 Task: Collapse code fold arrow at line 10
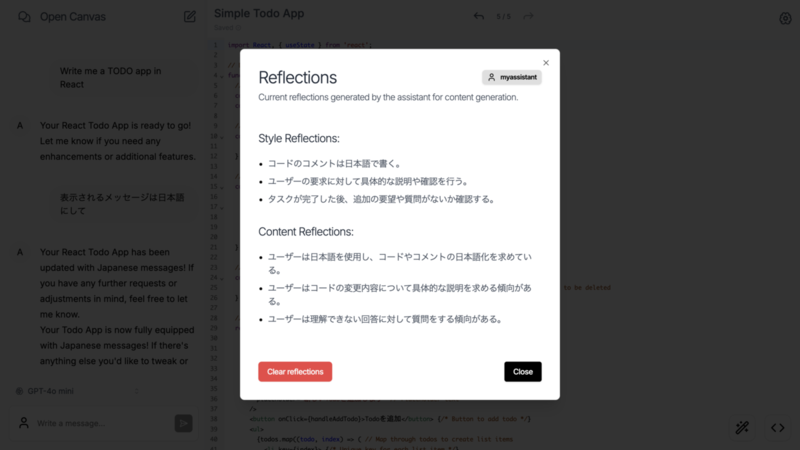click(221, 137)
